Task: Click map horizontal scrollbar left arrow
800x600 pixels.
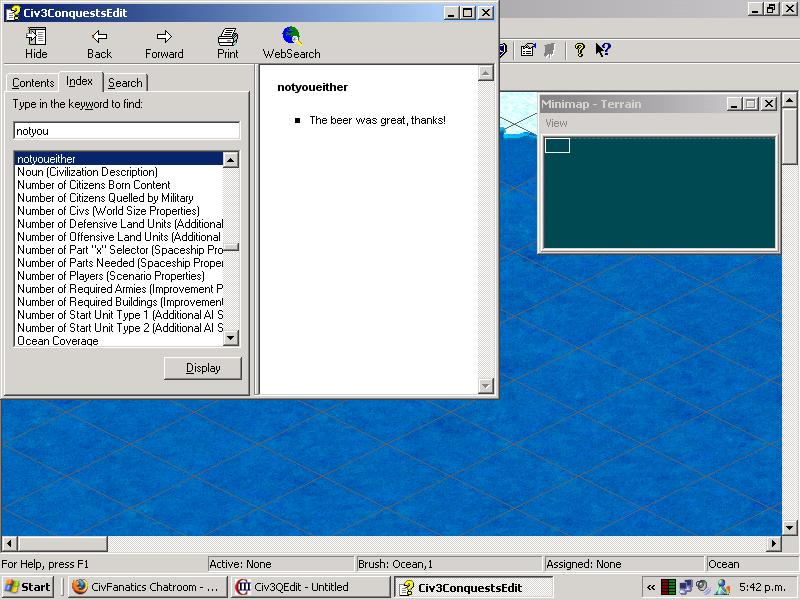Action: coord(9,543)
